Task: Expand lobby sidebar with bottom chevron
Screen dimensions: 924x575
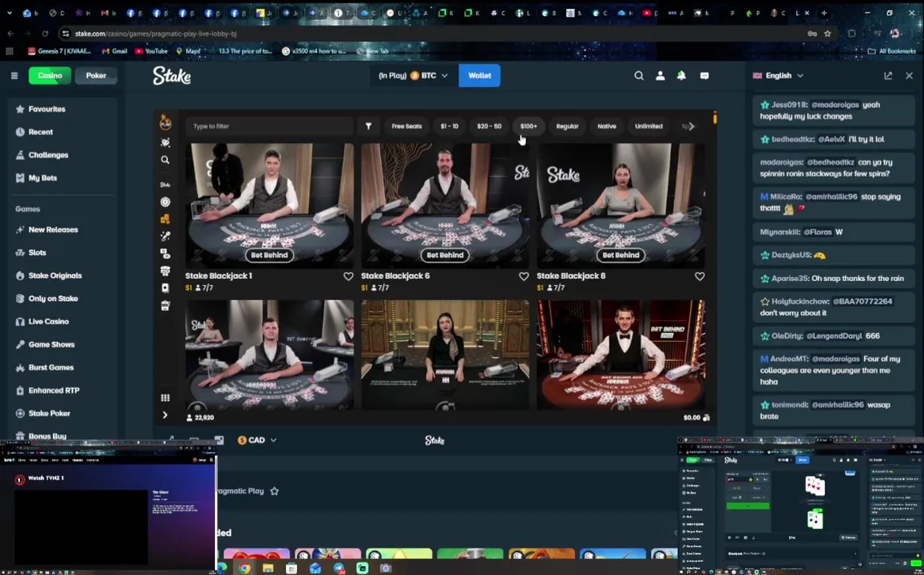Action: [x=165, y=414]
